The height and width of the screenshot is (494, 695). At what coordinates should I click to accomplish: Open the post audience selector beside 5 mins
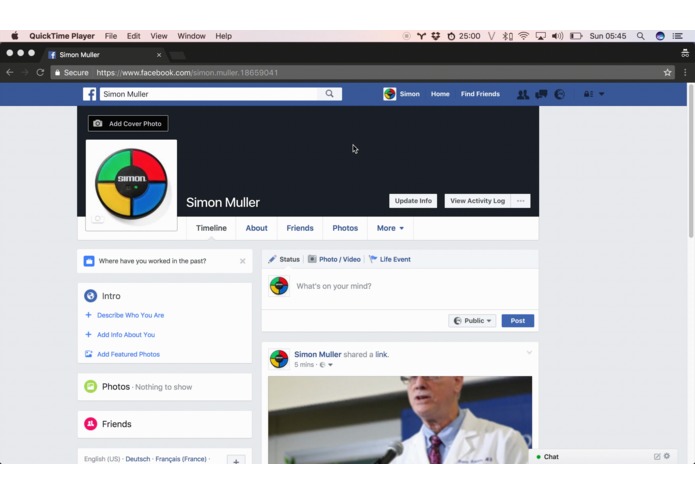pyautogui.click(x=326, y=365)
